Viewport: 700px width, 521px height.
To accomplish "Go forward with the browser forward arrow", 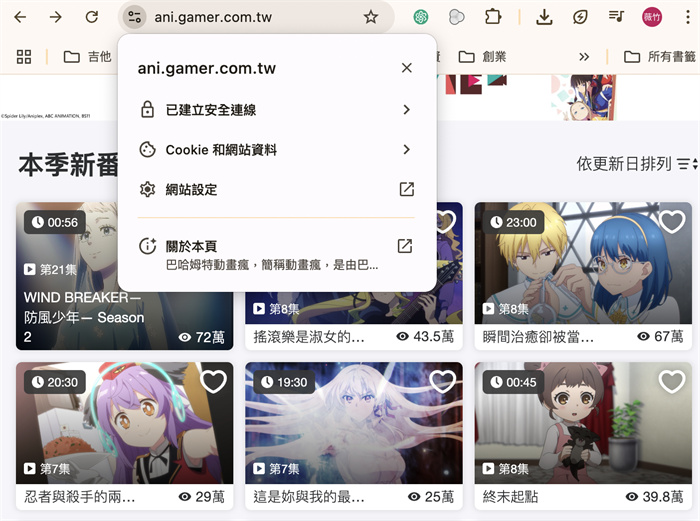I will coord(56,17).
